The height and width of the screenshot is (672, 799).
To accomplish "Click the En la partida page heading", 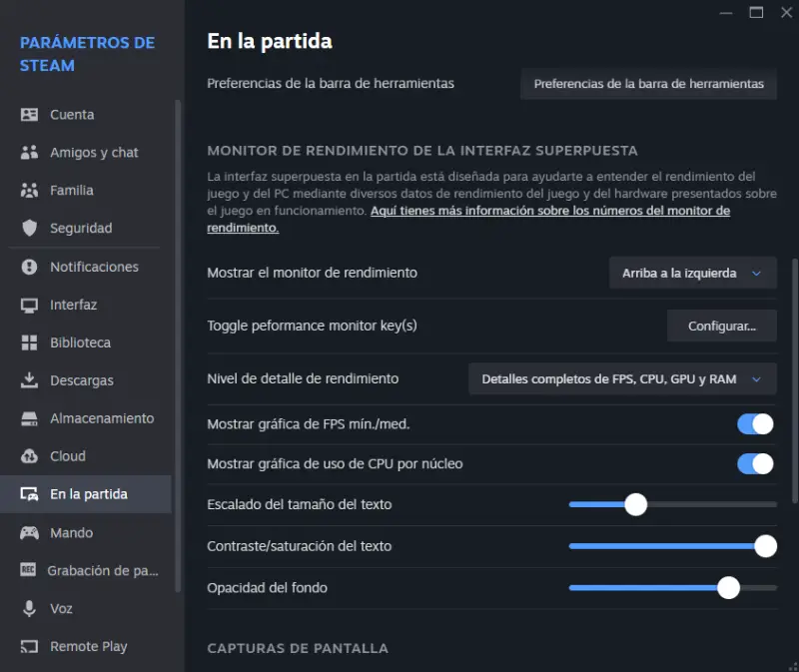I will click(270, 41).
